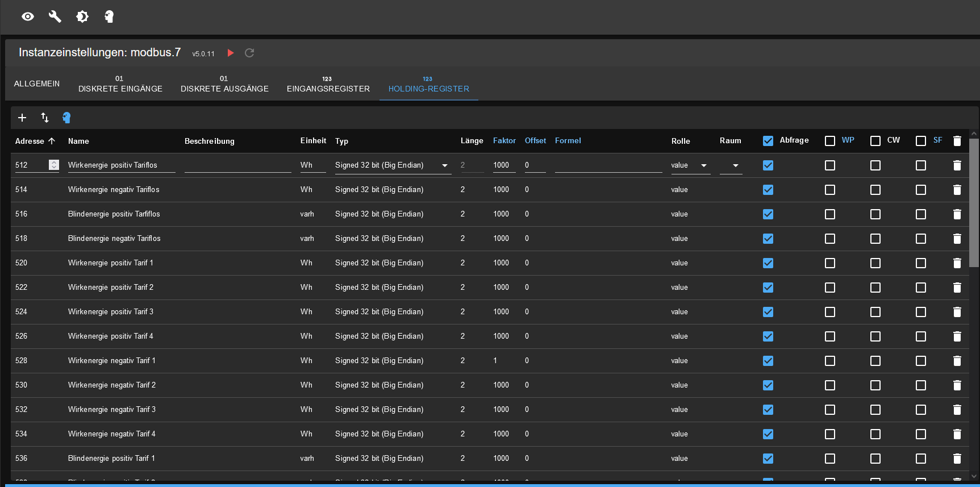Add a new register with plus icon
980x487 pixels.
pyautogui.click(x=22, y=118)
